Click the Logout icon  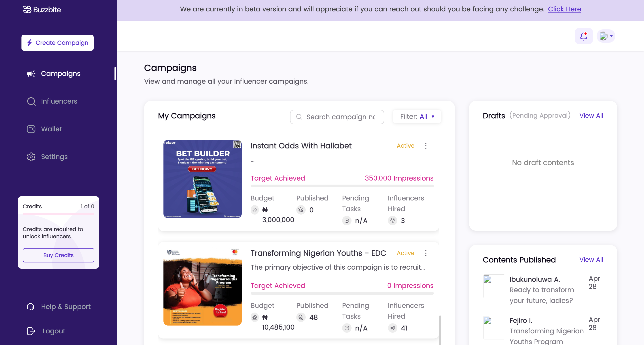coord(31,331)
